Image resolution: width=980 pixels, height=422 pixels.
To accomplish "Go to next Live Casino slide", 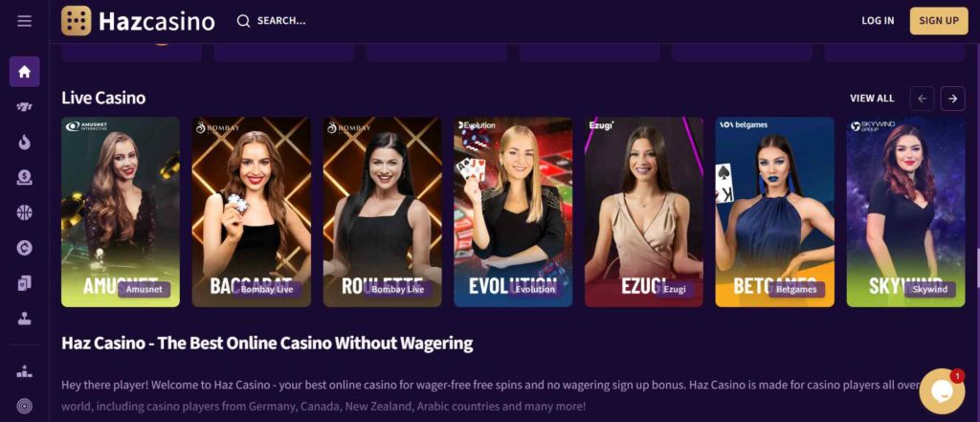I will 952,99.
